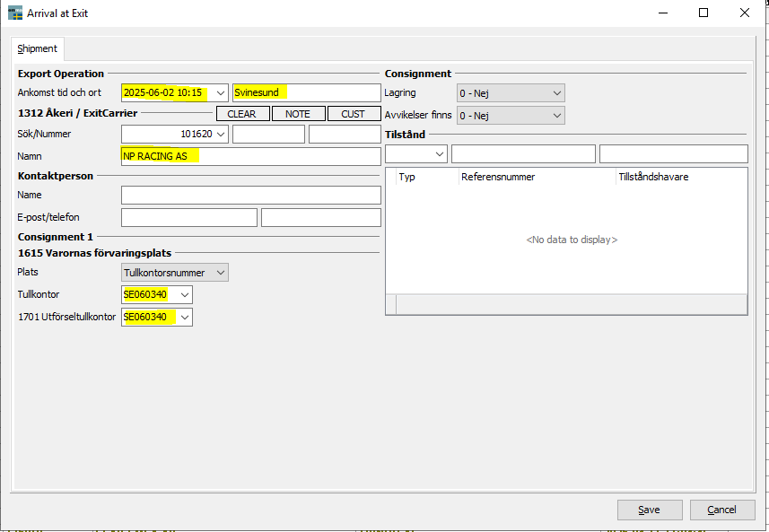Click the first E-post/telefon field
This screenshot has width=769, height=532.
(x=188, y=218)
